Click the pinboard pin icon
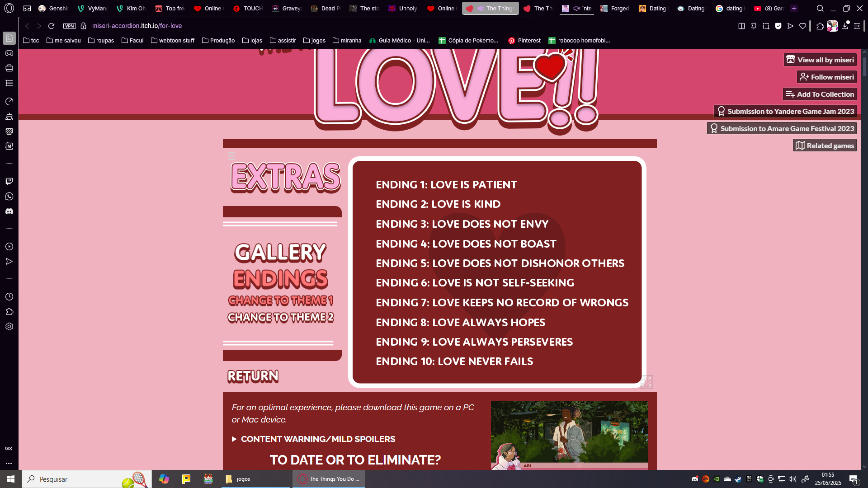868x488 pixels. pyautogui.click(x=754, y=26)
